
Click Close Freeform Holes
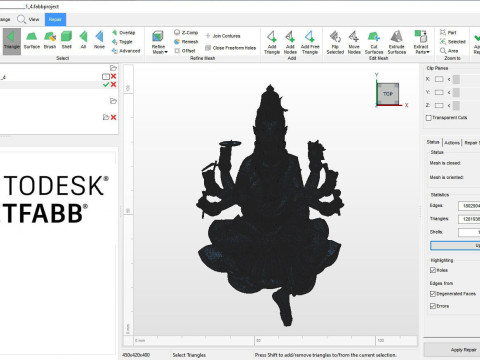[x=231, y=48]
